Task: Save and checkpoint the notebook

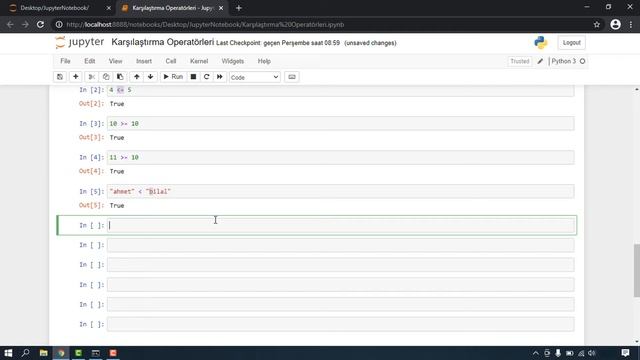Action: (x=60, y=77)
